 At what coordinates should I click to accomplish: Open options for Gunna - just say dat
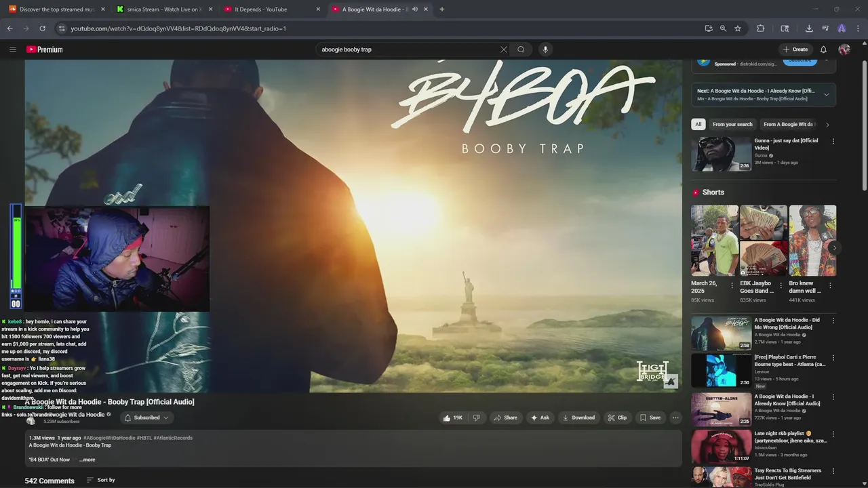tap(833, 141)
